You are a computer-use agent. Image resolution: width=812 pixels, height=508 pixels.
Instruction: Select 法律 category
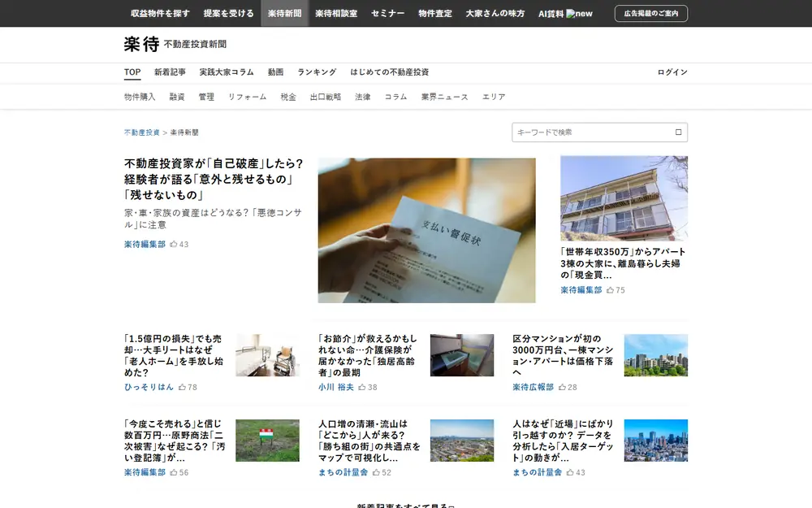point(363,97)
